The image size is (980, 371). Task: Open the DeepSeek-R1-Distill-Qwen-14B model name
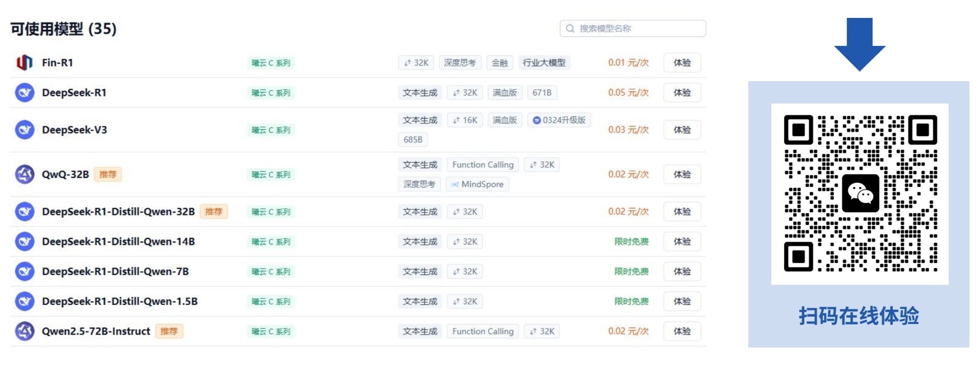[x=118, y=242]
